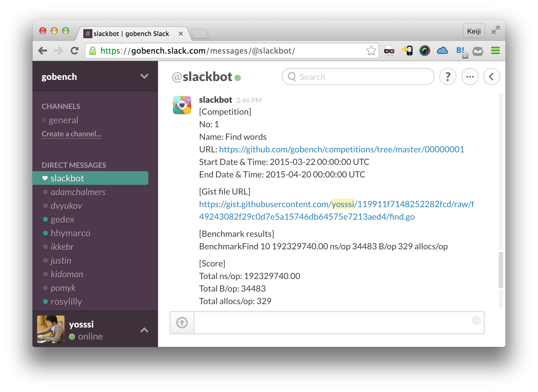Open a new browser tab

click(200, 34)
